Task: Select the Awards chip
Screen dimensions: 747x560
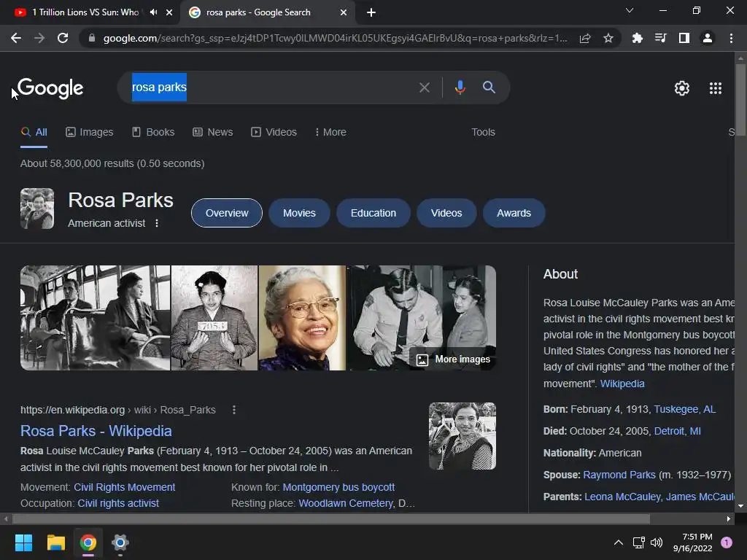Action: click(x=514, y=213)
